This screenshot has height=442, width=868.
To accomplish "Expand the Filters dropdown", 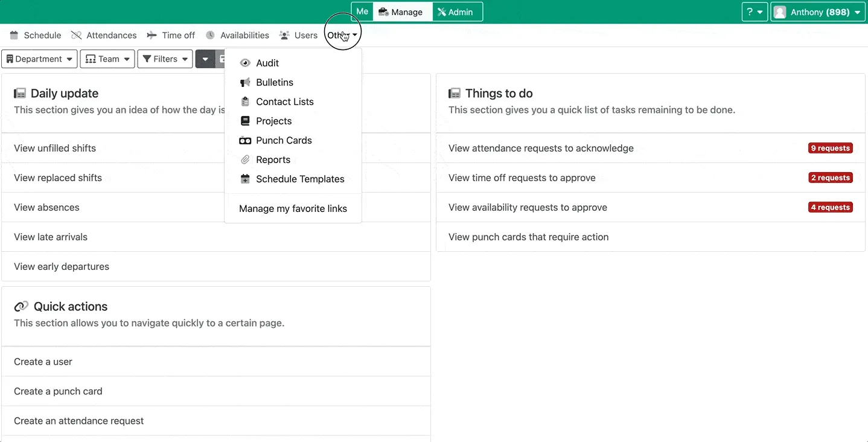I will click(165, 59).
